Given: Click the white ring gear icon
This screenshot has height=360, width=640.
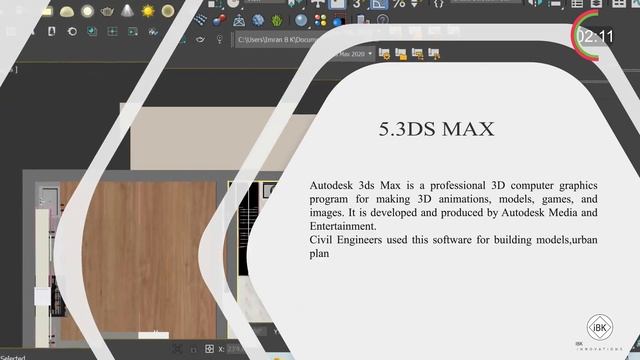Looking at the screenshot, I should click(72, 31).
